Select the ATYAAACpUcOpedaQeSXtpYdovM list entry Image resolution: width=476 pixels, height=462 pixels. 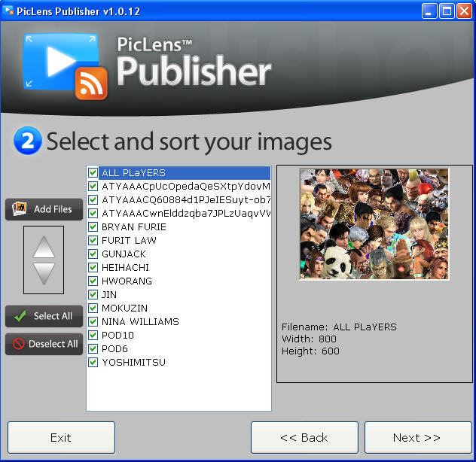[186, 187]
